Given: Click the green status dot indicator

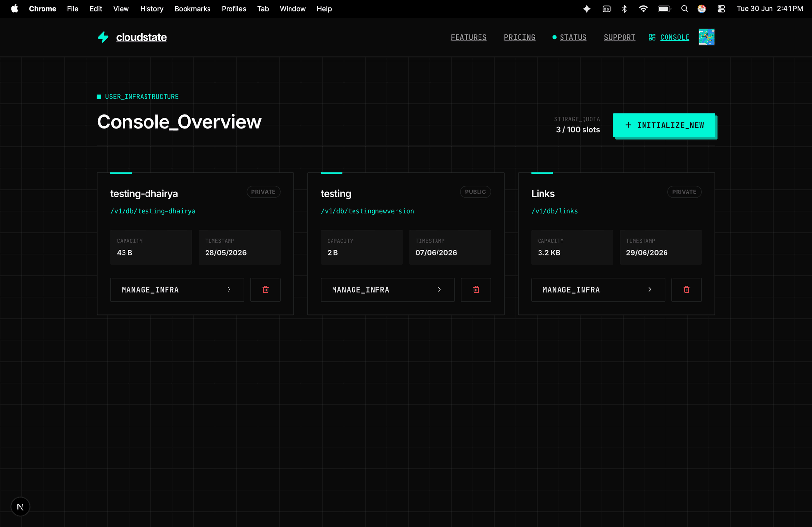Looking at the screenshot, I should 554,37.
